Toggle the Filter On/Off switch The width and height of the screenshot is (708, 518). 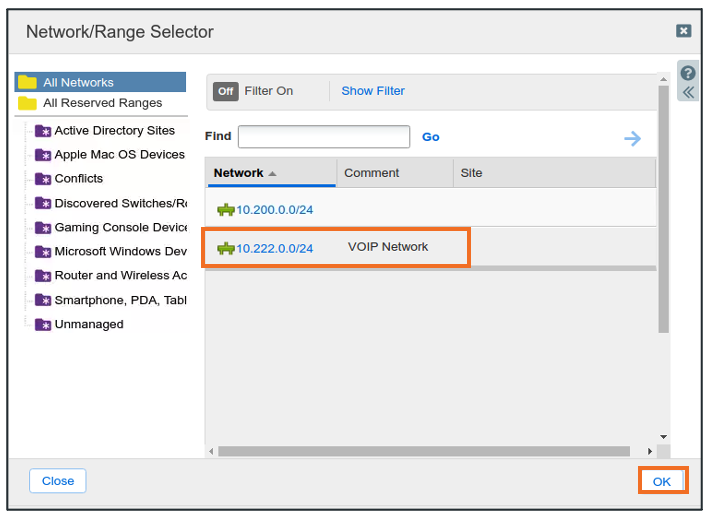(226, 91)
